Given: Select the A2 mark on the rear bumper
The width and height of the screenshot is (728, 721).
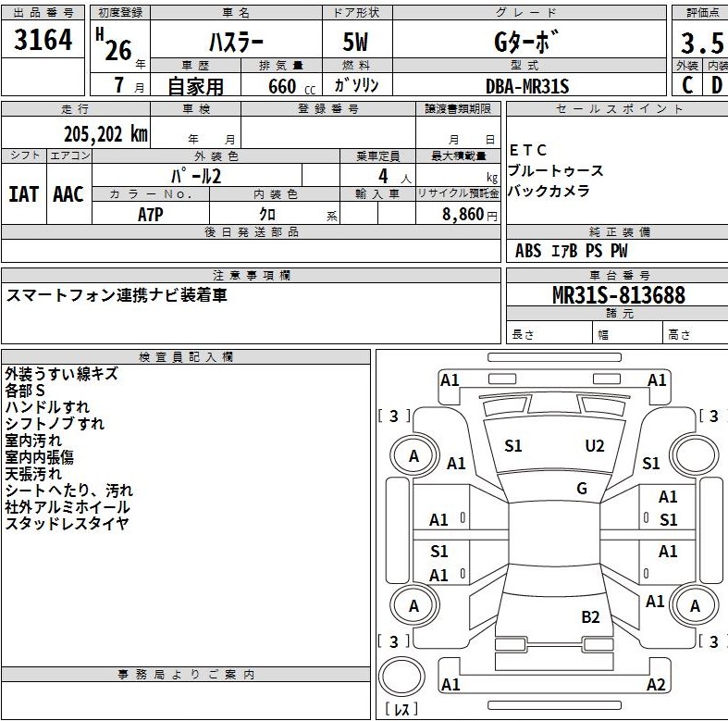Looking at the screenshot, I should pos(656,684).
